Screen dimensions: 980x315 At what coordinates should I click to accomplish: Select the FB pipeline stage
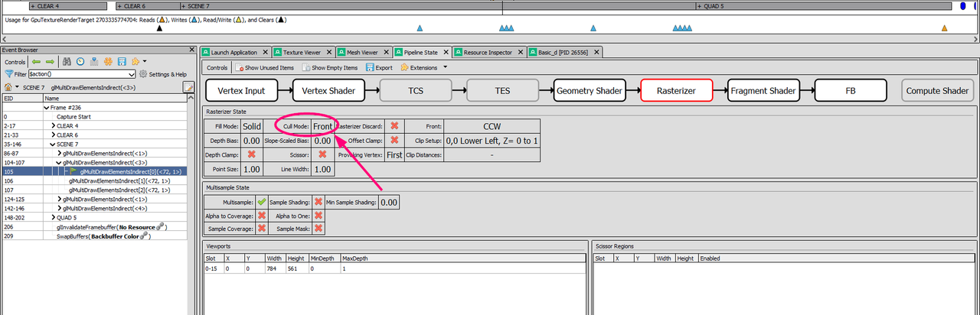[851, 91]
